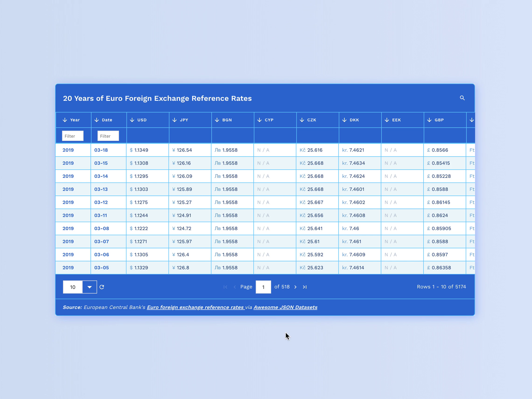Select the date cell 03-07
This screenshot has height=399, width=532.
pyautogui.click(x=101, y=241)
